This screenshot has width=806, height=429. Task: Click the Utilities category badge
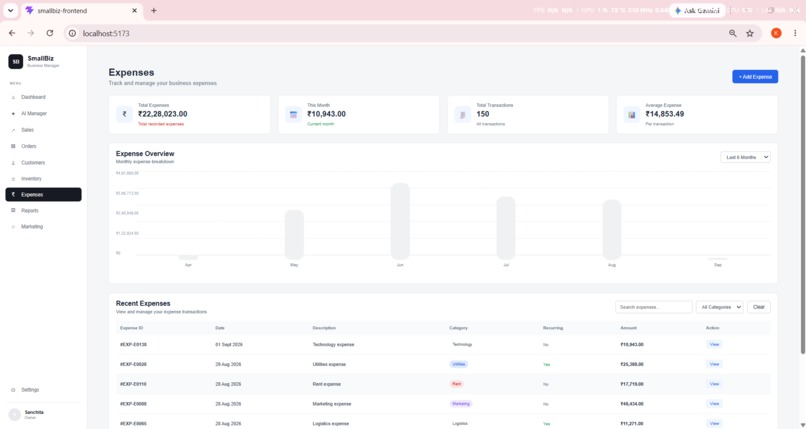459,364
